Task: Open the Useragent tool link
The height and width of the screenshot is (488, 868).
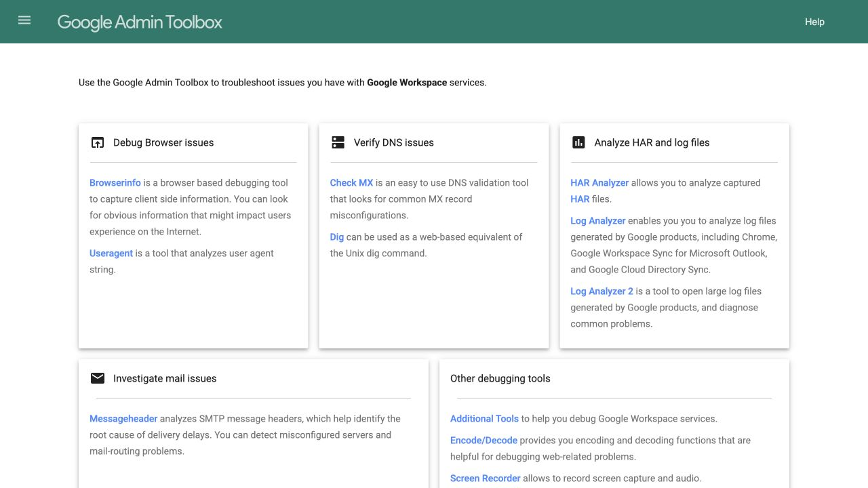Action: coord(111,253)
